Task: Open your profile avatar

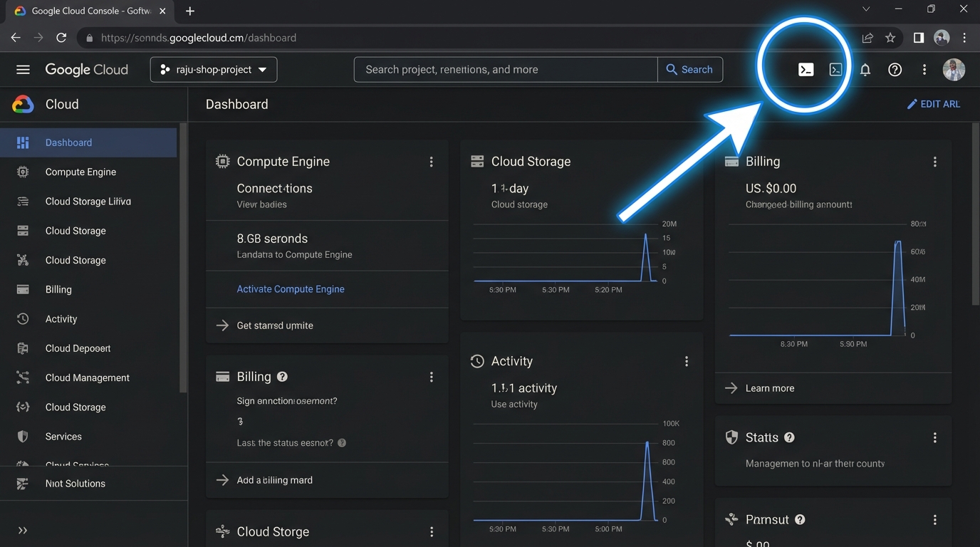Action: click(954, 69)
